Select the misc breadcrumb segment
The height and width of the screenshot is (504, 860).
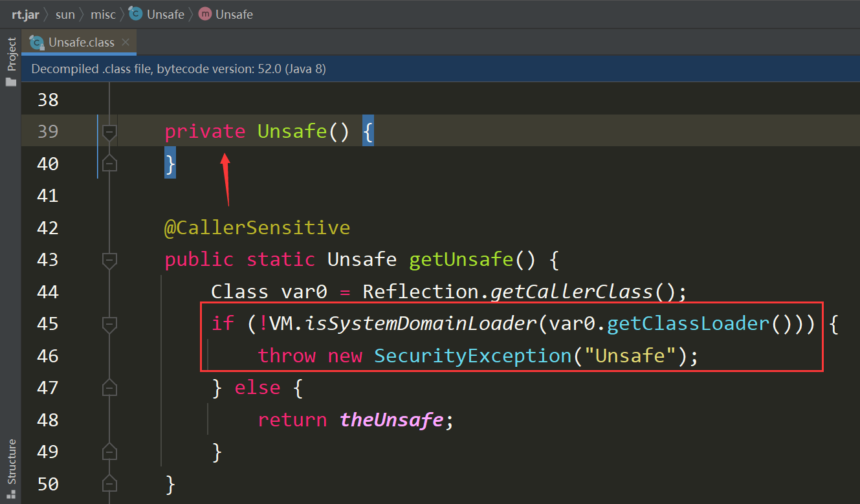[104, 14]
